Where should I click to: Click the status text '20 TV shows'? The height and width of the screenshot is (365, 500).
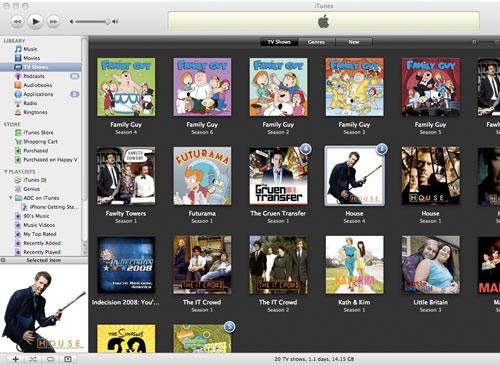[x=314, y=359]
